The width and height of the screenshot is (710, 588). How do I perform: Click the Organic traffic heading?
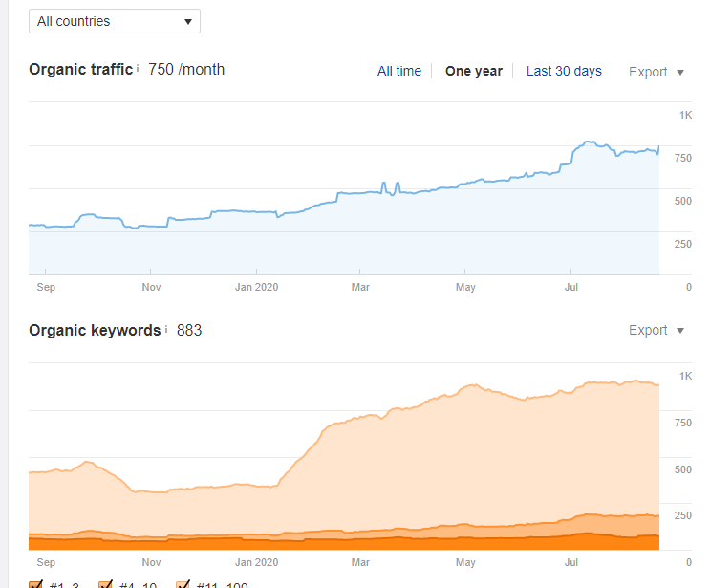tap(80, 69)
